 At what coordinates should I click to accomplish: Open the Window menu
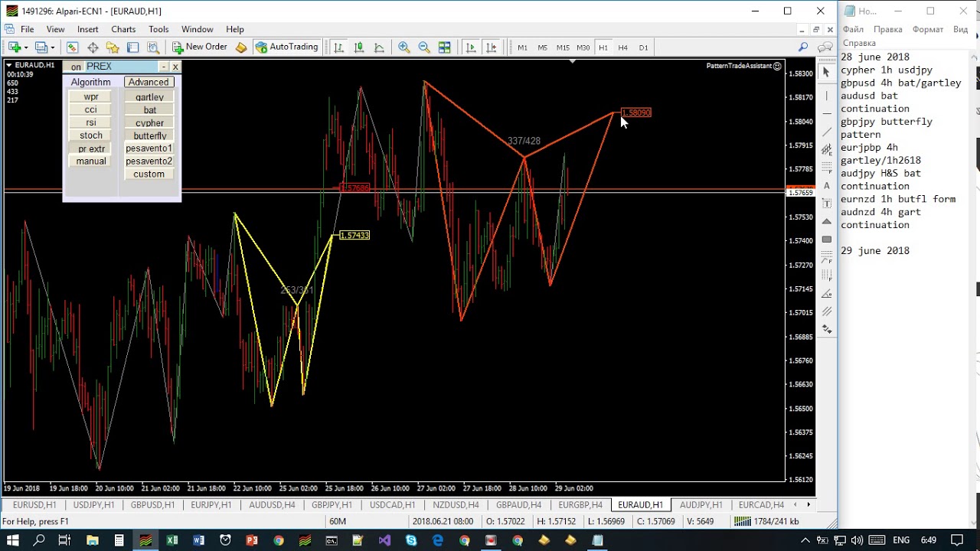pyautogui.click(x=197, y=29)
